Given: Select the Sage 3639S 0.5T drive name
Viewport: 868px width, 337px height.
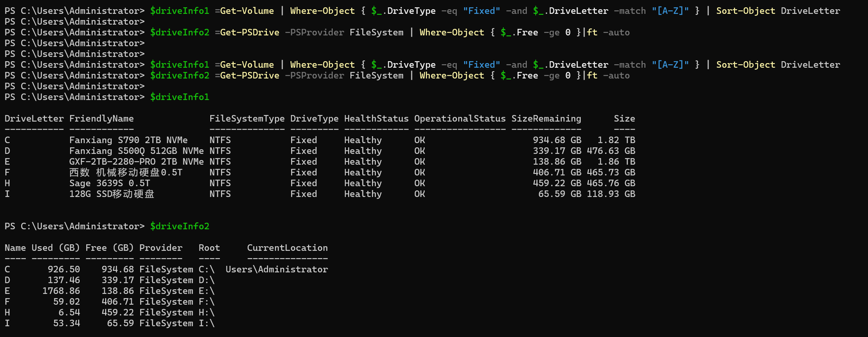Looking at the screenshot, I should coord(109,183).
